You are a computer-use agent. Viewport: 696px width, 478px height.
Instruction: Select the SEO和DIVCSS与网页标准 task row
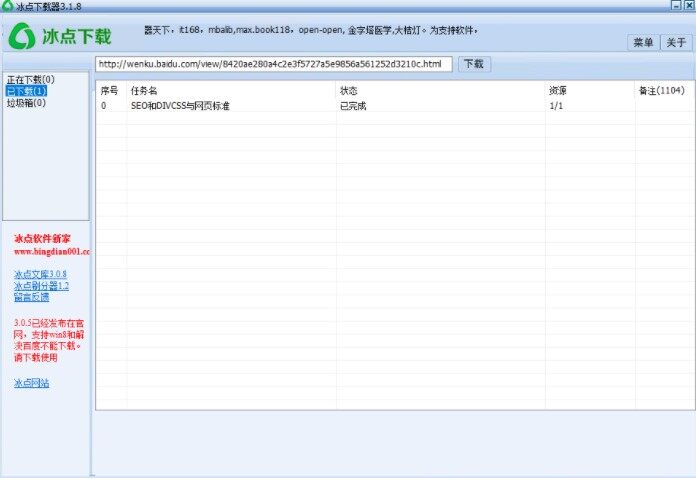point(394,106)
